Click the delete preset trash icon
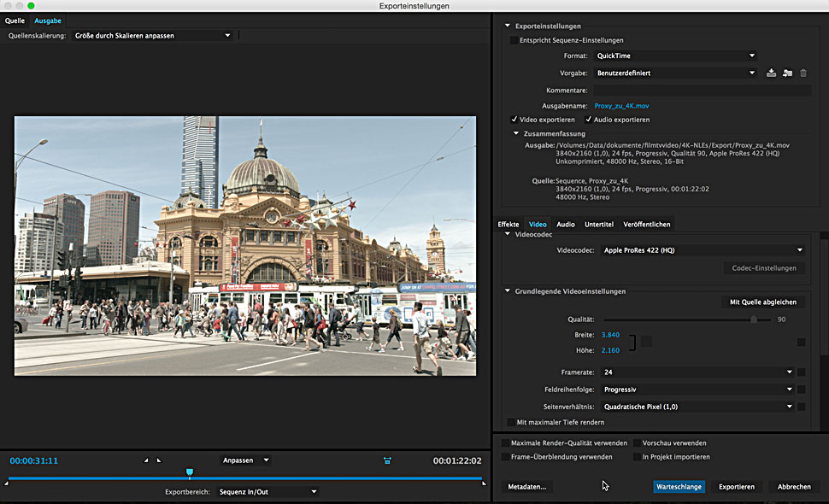 pyautogui.click(x=803, y=73)
